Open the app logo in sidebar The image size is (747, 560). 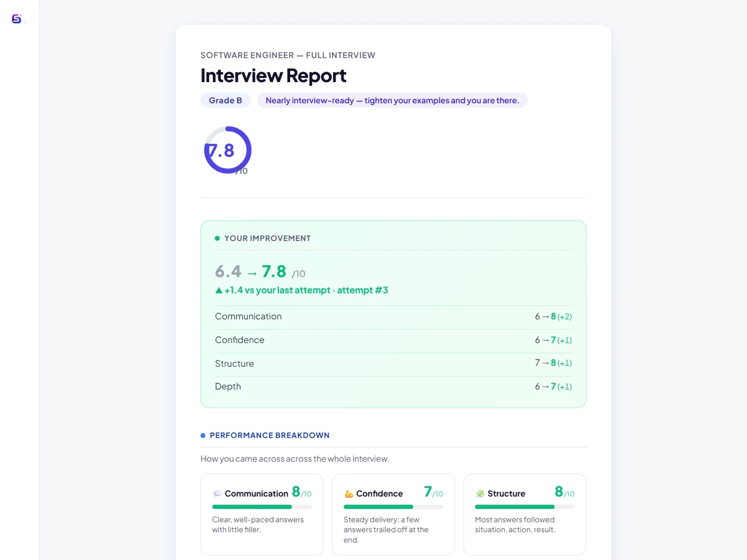click(x=17, y=19)
